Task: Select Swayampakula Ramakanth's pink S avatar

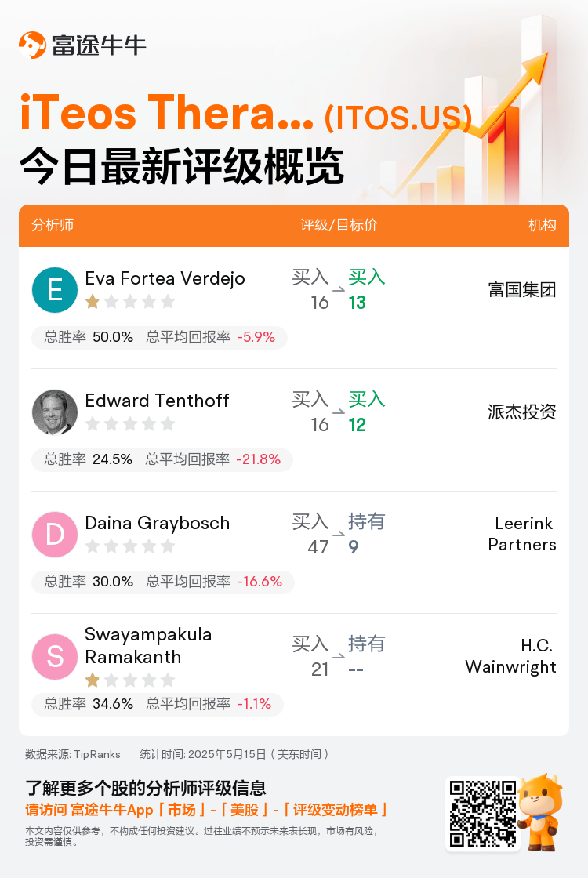Action: click(55, 657)
